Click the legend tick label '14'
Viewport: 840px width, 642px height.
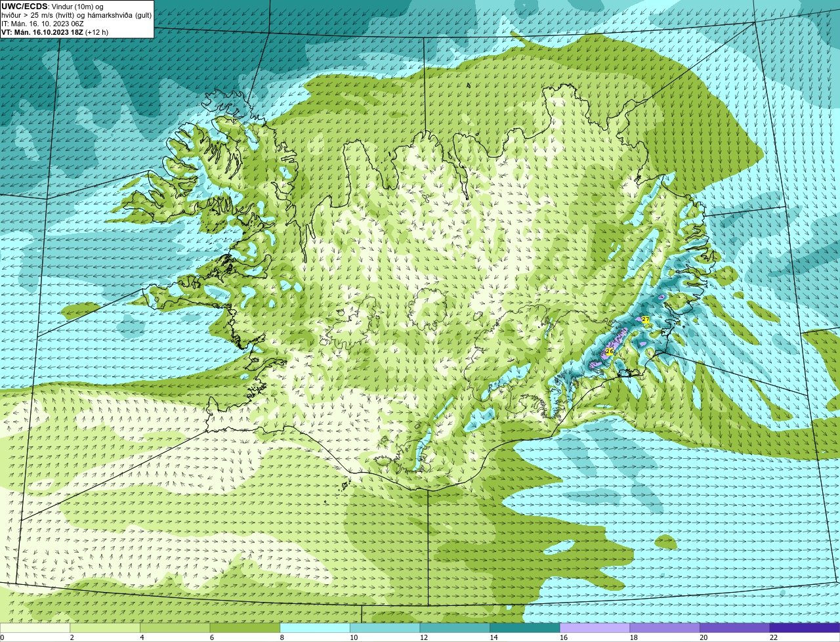click(x=493, y=637)
